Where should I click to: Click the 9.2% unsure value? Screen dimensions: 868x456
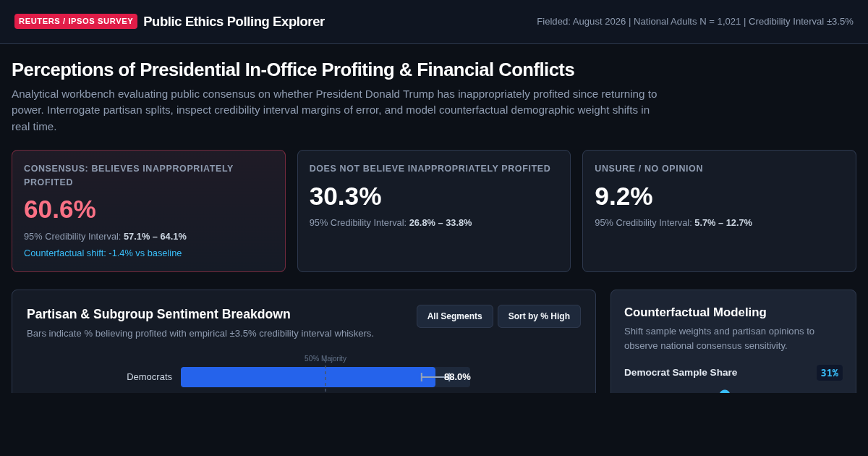624,196
